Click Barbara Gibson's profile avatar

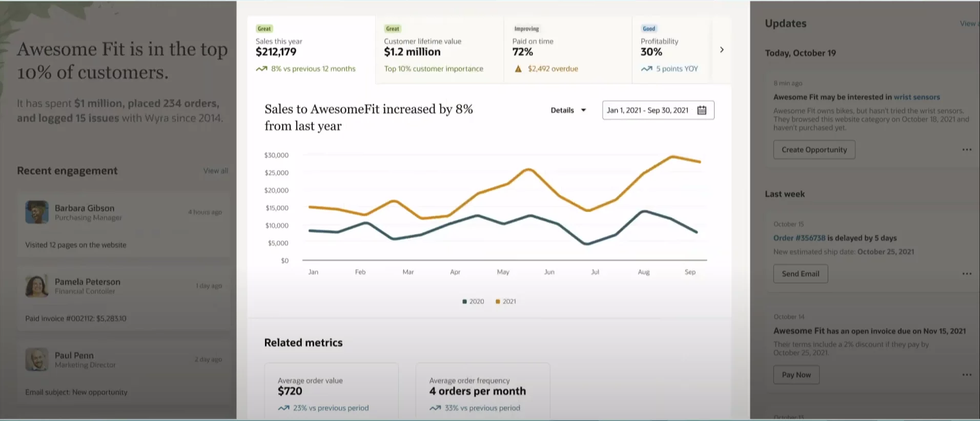click(x=37, y=212)
